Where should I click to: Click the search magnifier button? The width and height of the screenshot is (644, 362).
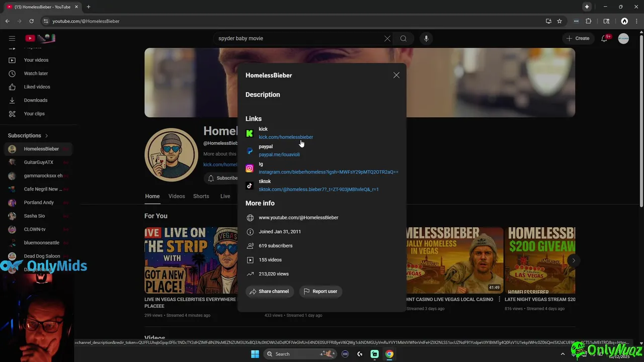pos(404,38)
